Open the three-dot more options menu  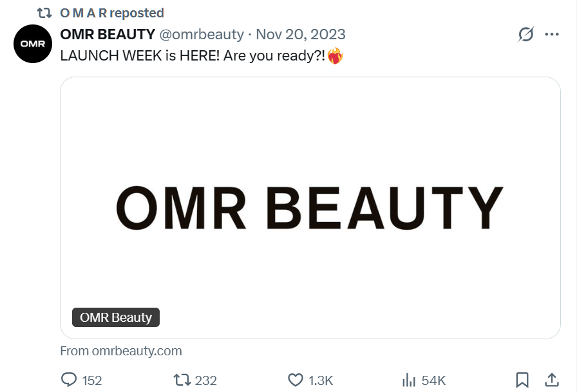click(552, 35)
